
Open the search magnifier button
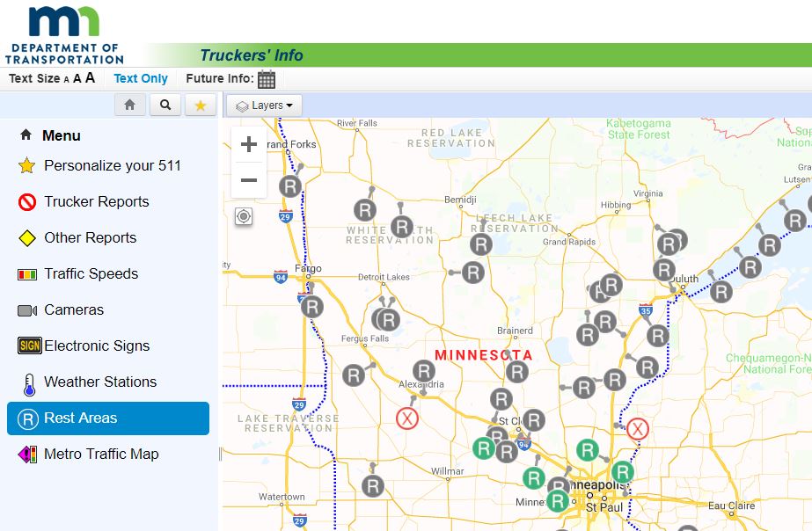pyautogui.click(x=165, y=105)
